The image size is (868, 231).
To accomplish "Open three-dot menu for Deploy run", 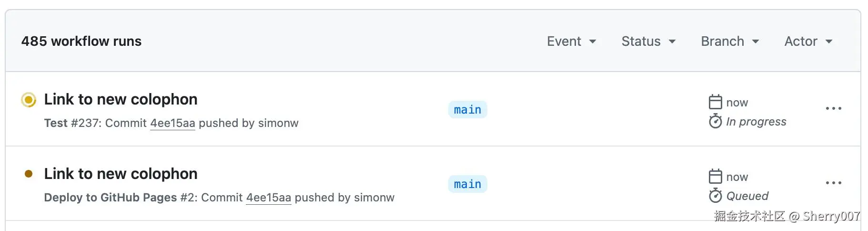I will point(833,183).
